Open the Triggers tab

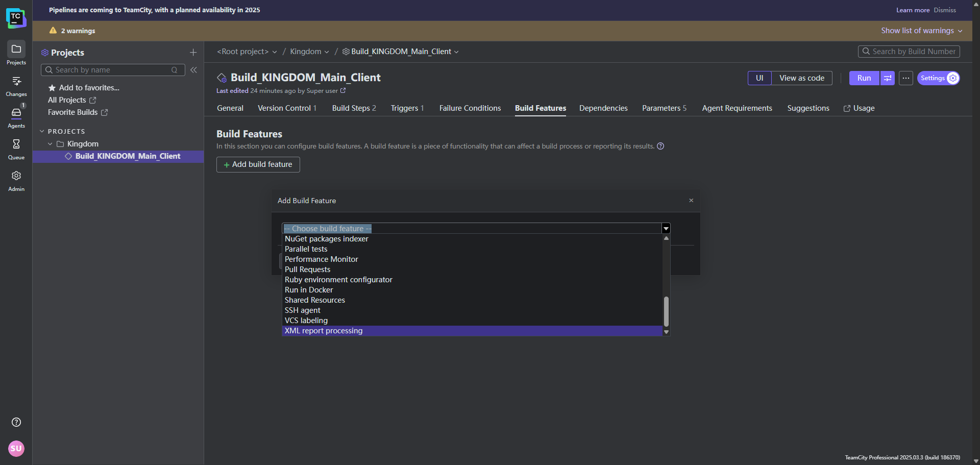point(407,108)
